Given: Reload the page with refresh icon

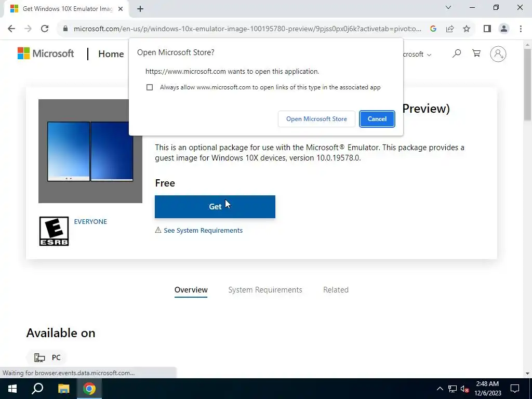Looking at the screenshot, I should 45,29.
